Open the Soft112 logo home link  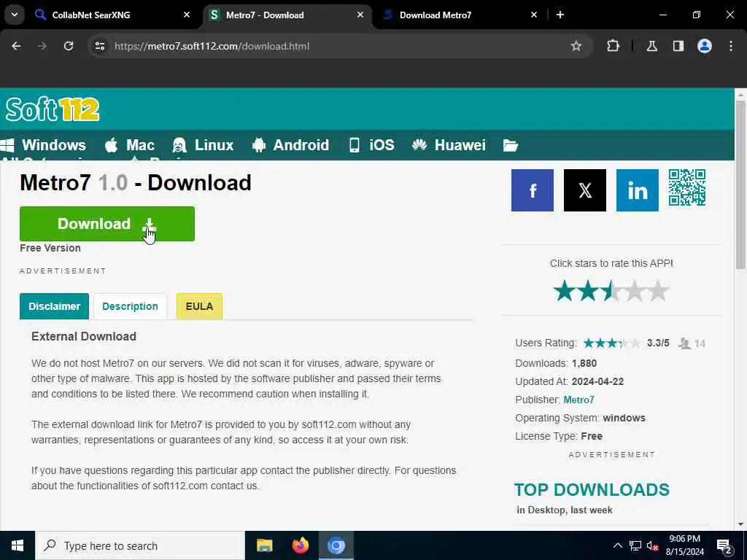point(53,109)
